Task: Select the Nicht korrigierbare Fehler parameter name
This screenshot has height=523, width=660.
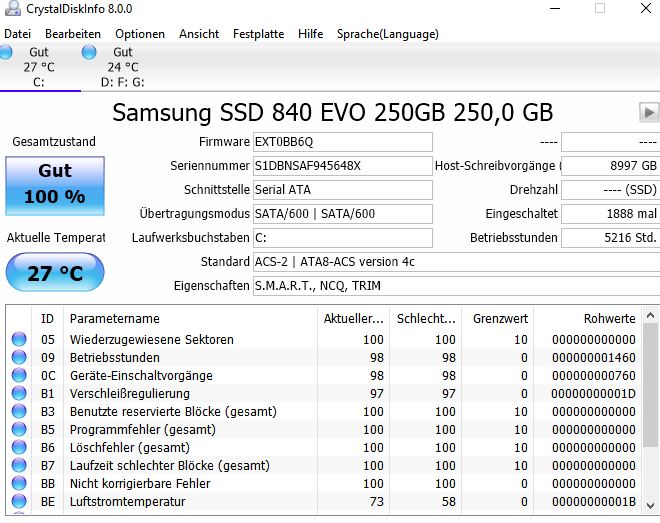Action: tap(140, 484)
